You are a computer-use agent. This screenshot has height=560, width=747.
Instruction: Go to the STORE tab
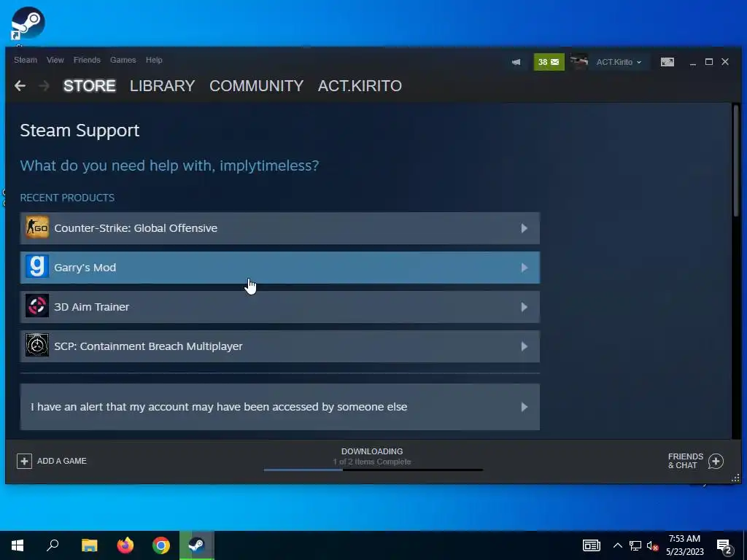[89, 86]
